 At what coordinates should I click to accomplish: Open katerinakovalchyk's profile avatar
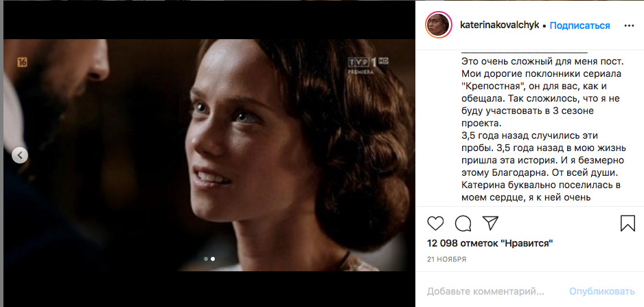[439, 25]
